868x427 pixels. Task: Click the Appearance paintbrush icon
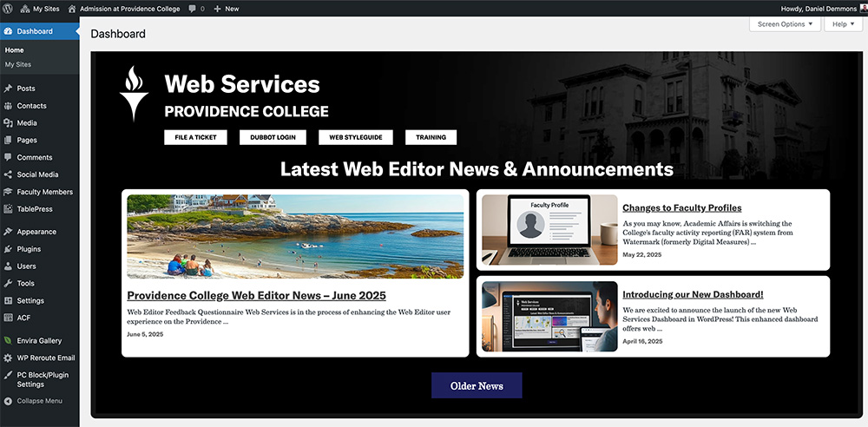coord(8,232)
